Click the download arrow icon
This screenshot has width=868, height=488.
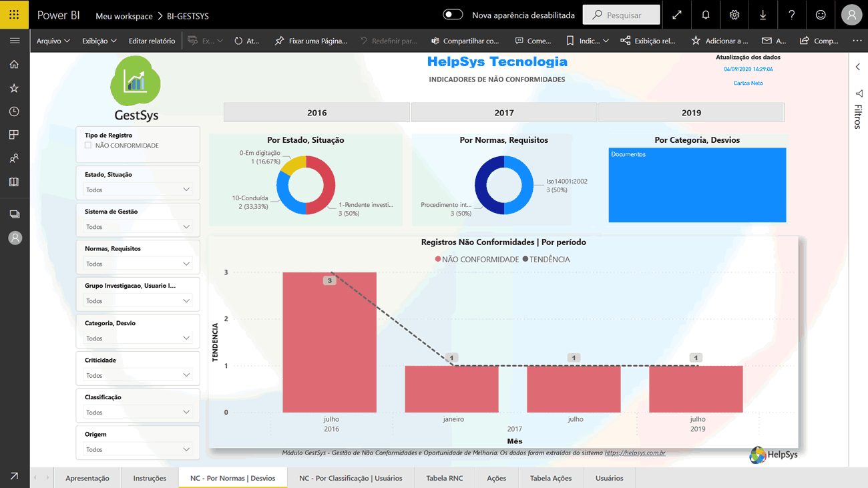(x=763, y=15)
